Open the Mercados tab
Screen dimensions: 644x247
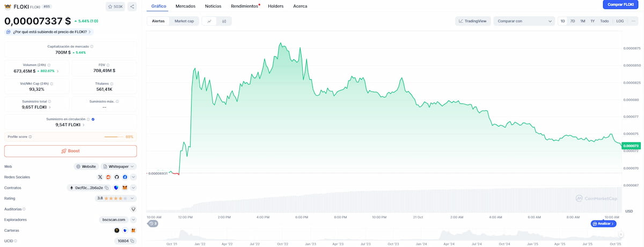[186, 6]
